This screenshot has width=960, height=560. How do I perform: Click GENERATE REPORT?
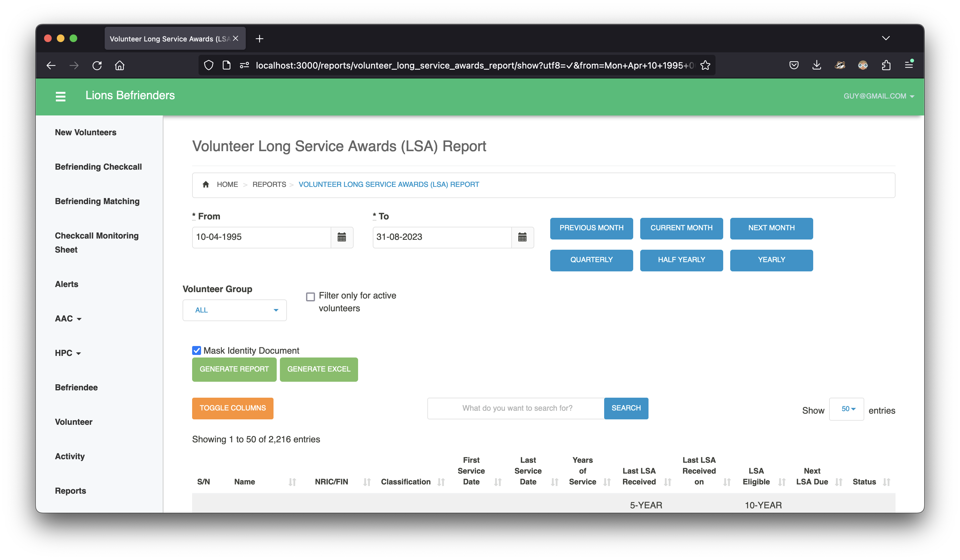(234, 369)
